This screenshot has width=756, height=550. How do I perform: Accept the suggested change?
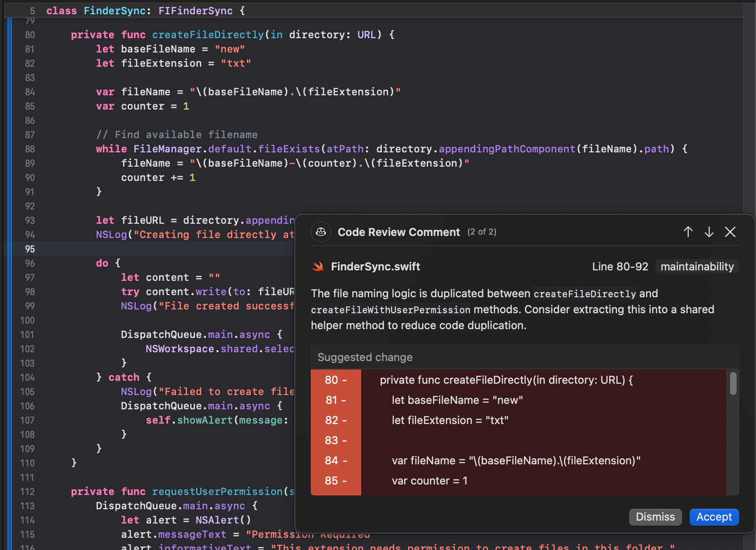[x=714, y=517]
